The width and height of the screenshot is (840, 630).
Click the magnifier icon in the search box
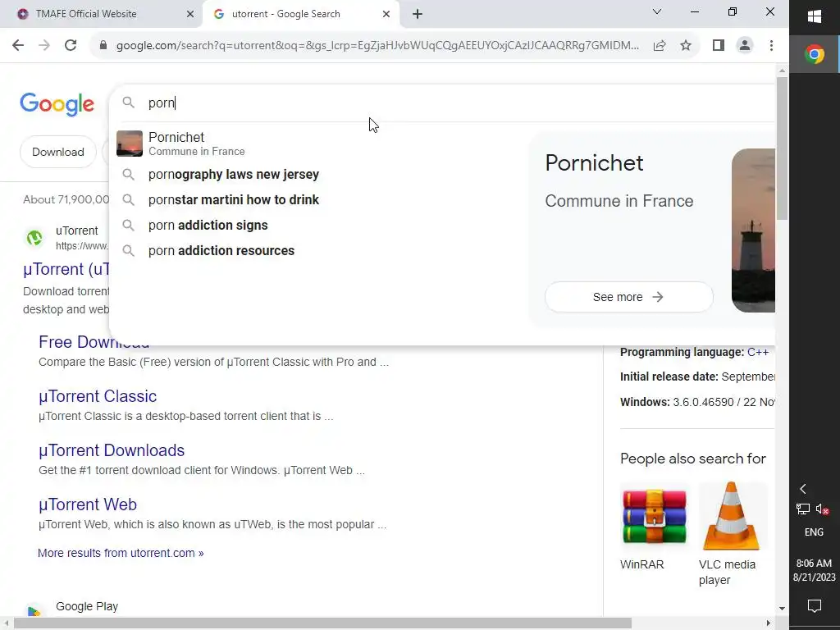[128, 103]
